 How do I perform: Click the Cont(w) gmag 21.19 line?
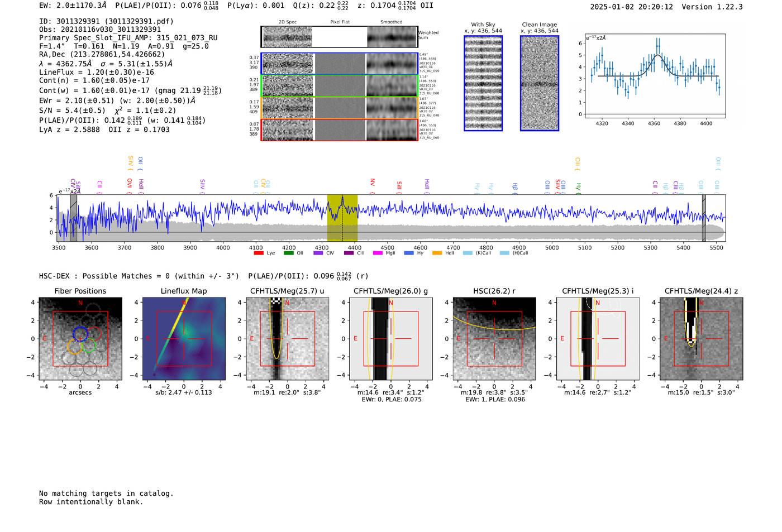pyautogui.click(x=130, y=90)
